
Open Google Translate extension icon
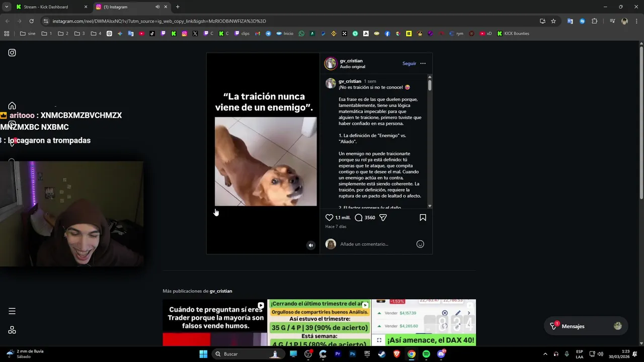click(x=570, y=21)
